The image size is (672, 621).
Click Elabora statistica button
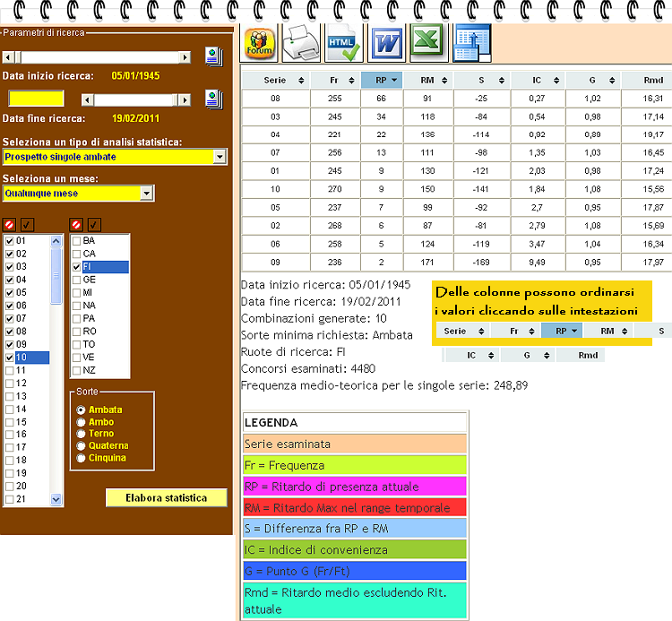pos(167,497)
